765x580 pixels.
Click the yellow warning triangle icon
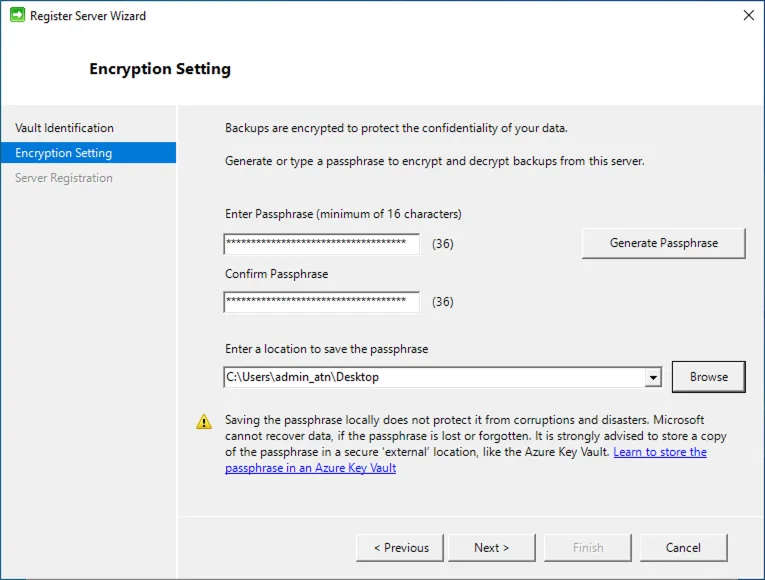[204, 422]
